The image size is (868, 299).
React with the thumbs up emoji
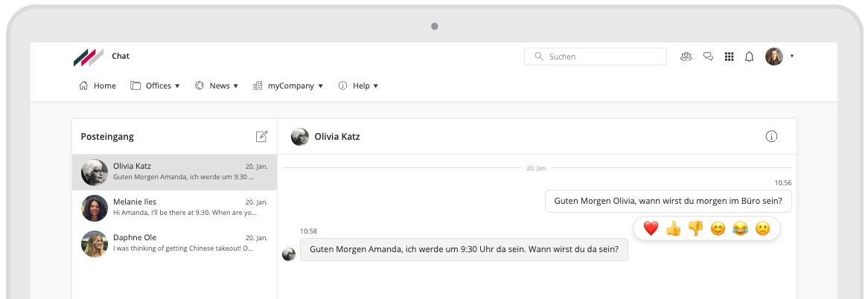point(673,228)
